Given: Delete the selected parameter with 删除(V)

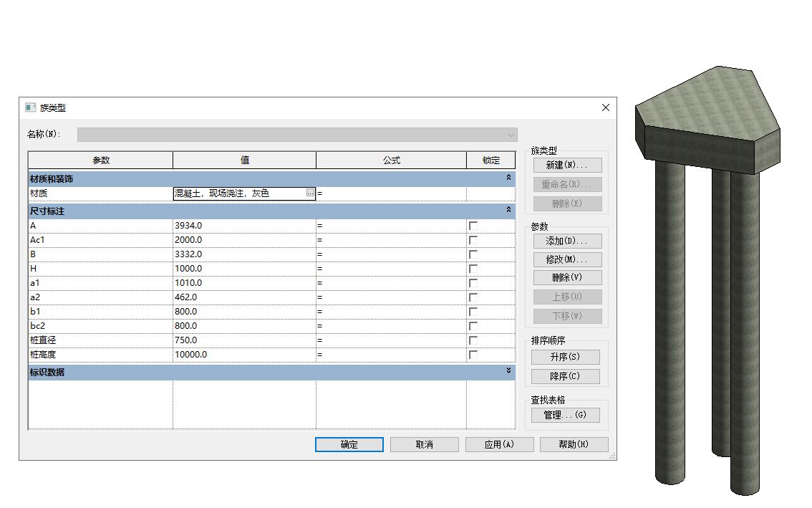Looking at the screenshot, I should point(566,278).
